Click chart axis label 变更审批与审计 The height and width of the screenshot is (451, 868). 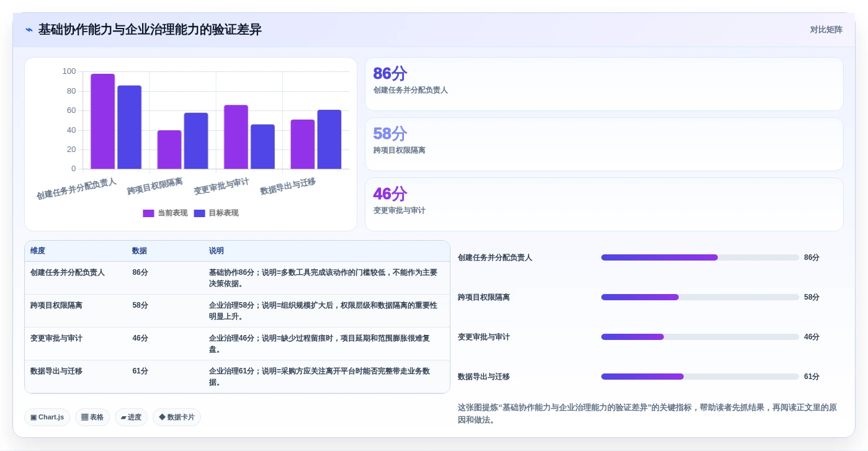(x=221, y=186)
